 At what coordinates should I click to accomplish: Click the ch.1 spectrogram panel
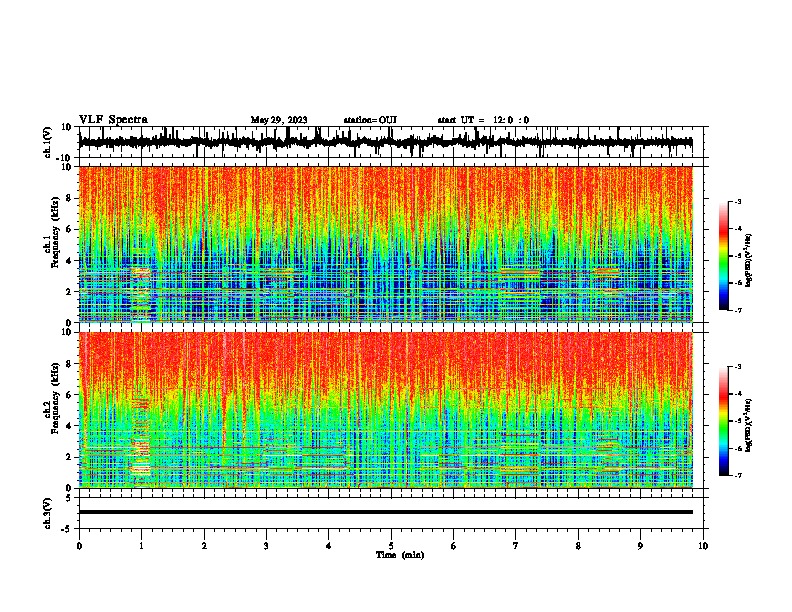point(385,244)
